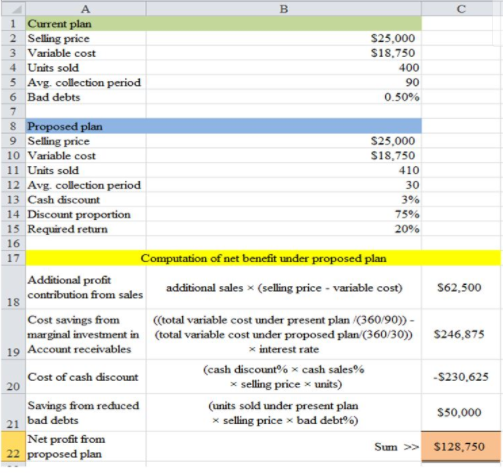Select the $18,750 value in row 3
503x476 pixels.
(284, 53)
